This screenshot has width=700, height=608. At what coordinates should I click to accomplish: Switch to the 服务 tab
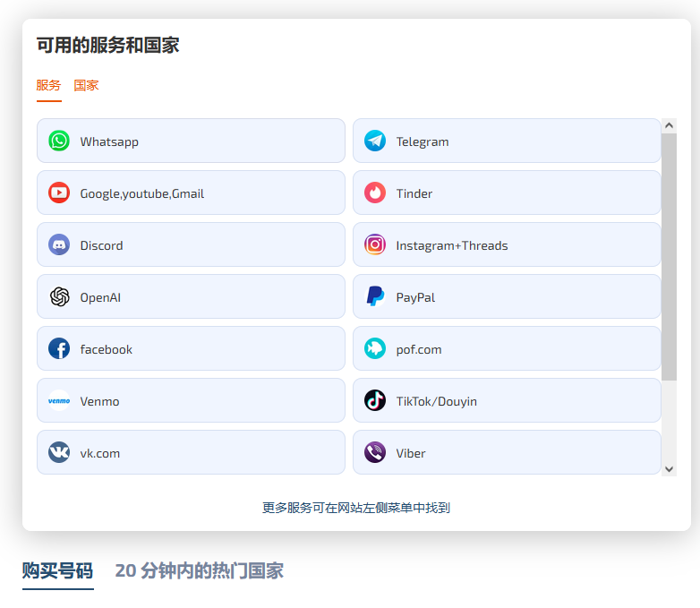[x=48, y=85]
